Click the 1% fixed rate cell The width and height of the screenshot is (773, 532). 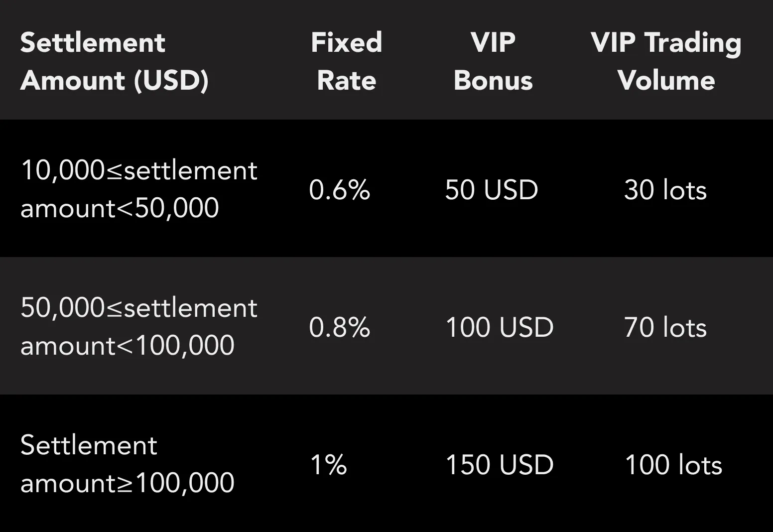tap(328, 465)
